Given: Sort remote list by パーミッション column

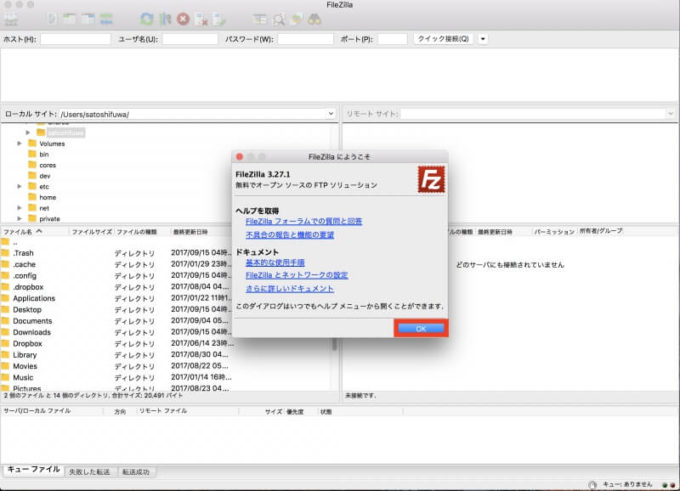Looking at the screenshot, I should point(554,232).
